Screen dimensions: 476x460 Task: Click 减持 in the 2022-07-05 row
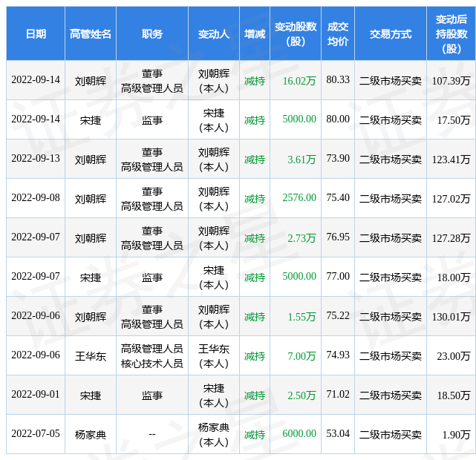(255, 435)
